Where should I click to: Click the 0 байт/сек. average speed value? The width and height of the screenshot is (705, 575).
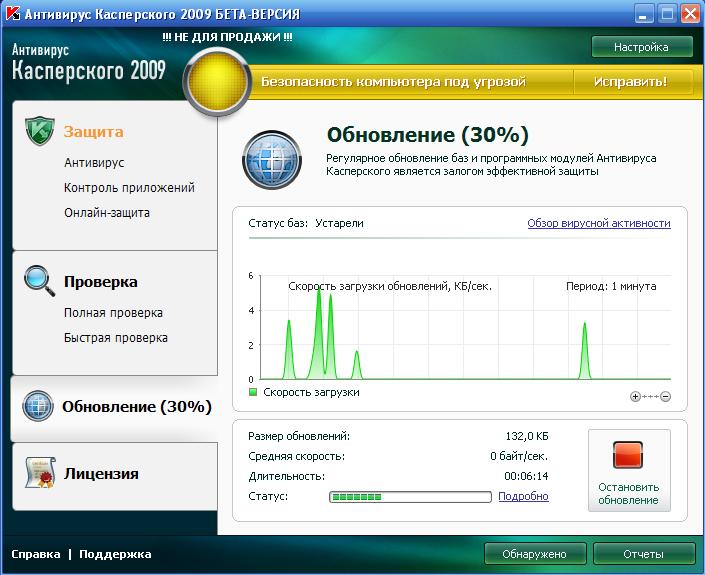519,456
